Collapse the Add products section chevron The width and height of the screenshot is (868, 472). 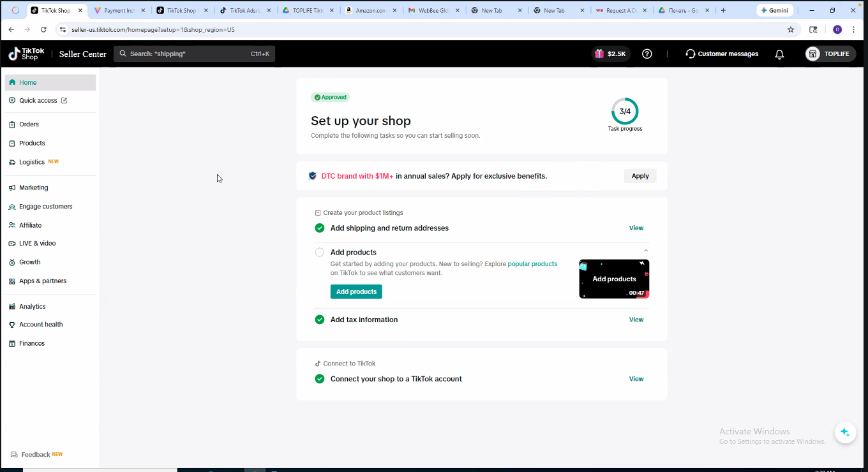click(x=646, y=251)
